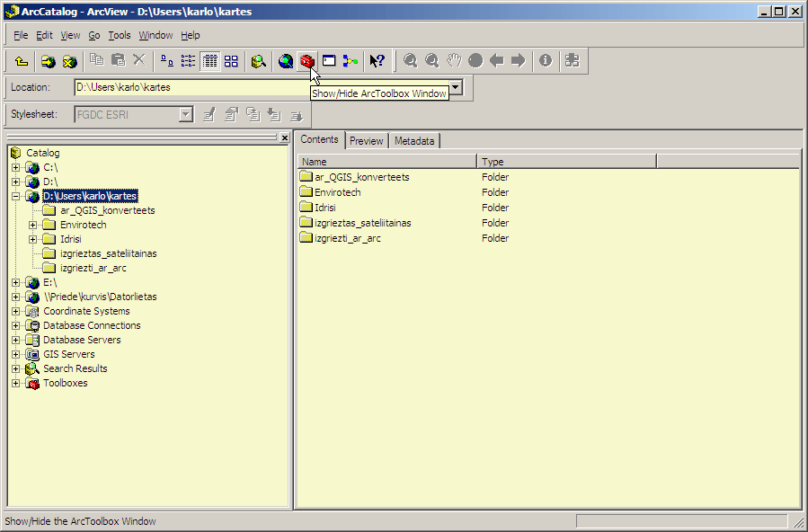
Task: Click the Full Extent globe icon
Action: [x=475, y=61]
